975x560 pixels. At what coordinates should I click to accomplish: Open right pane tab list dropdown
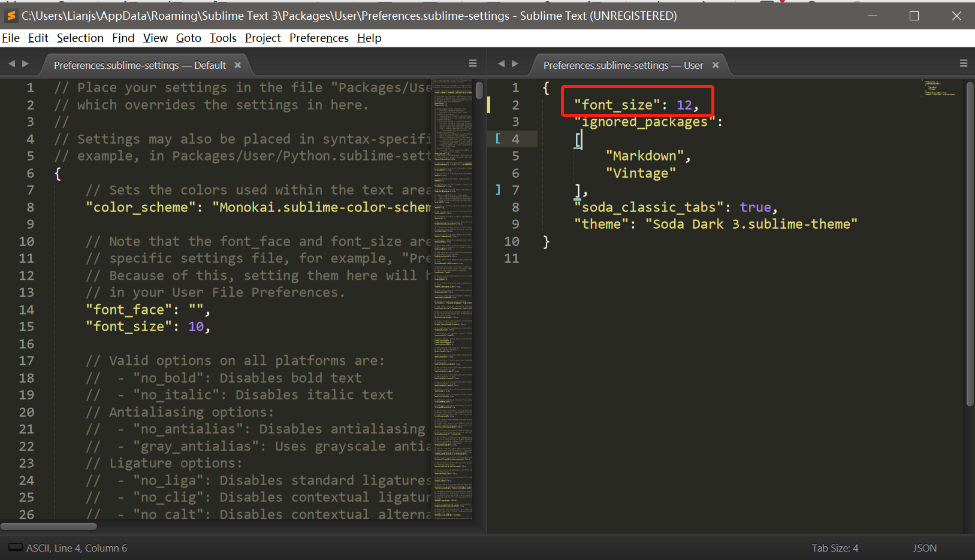[x=964, y=63]
